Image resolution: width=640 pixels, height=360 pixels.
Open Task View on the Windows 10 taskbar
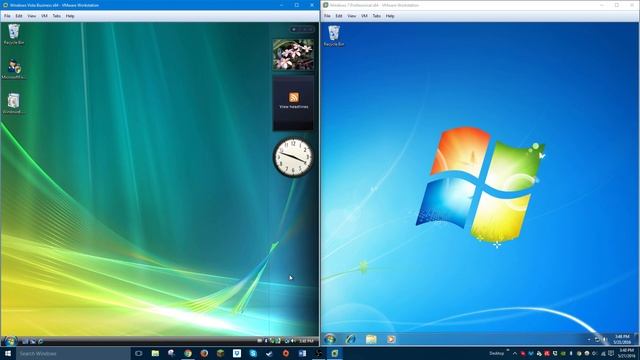pyautogui.click(x=139, y=353)
